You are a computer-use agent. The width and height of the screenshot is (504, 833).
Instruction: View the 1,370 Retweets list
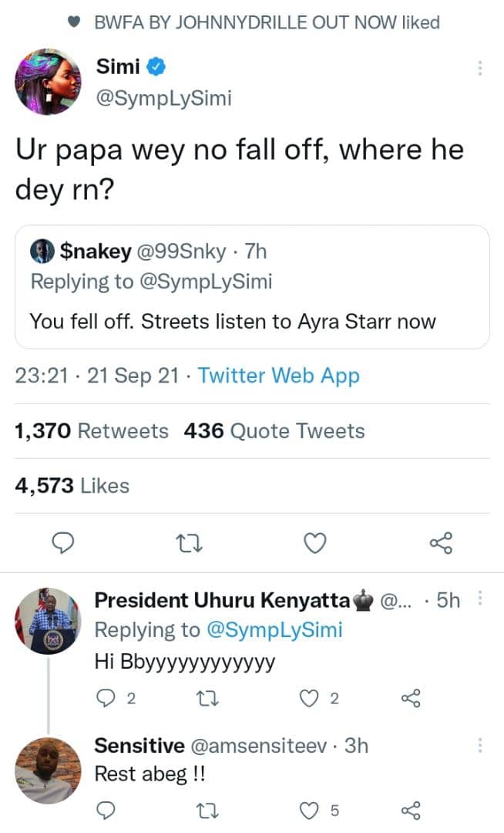click(91, 430)
